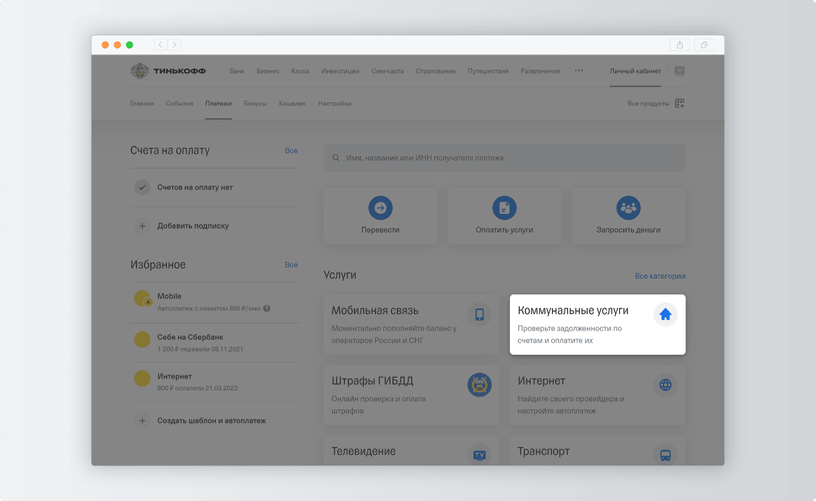
Task: Open the Бизнес menu item
Action: [267, 71]
